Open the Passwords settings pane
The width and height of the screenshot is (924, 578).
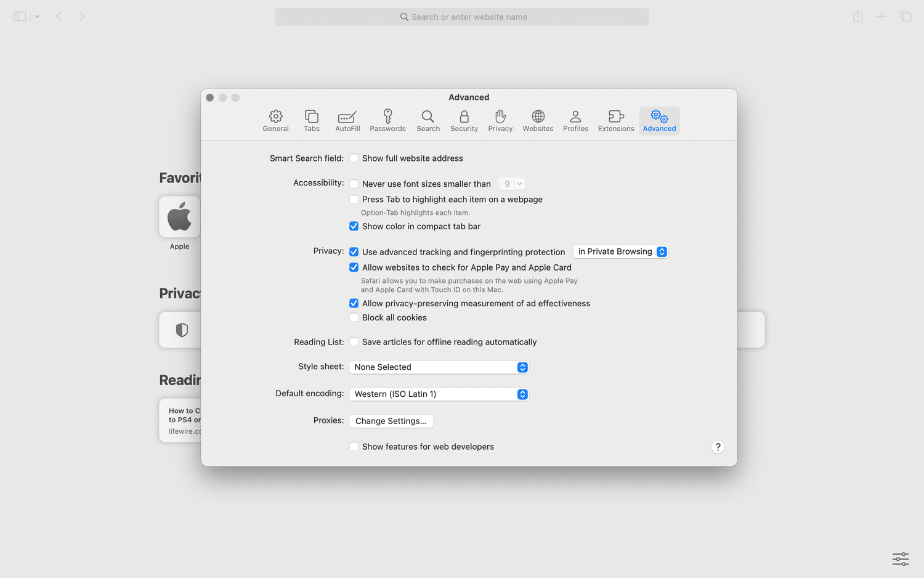click(x=387, y=121)
